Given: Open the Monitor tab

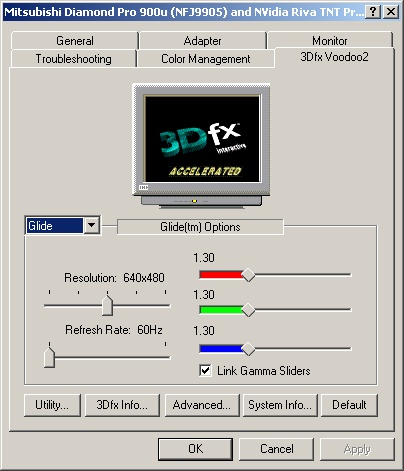Looking at the screenshot, I should coord(330,41).
